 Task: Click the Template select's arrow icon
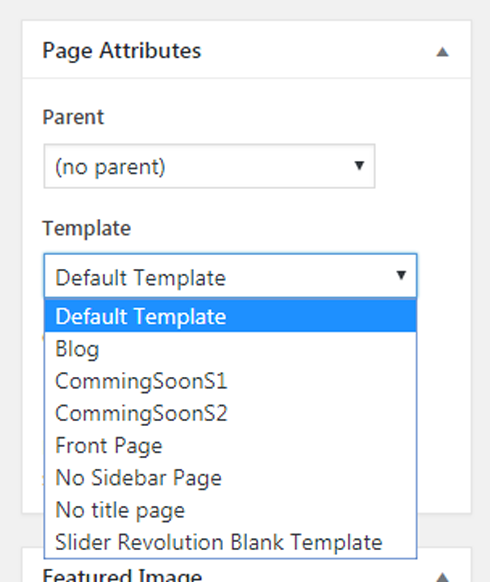pos(401,275)
